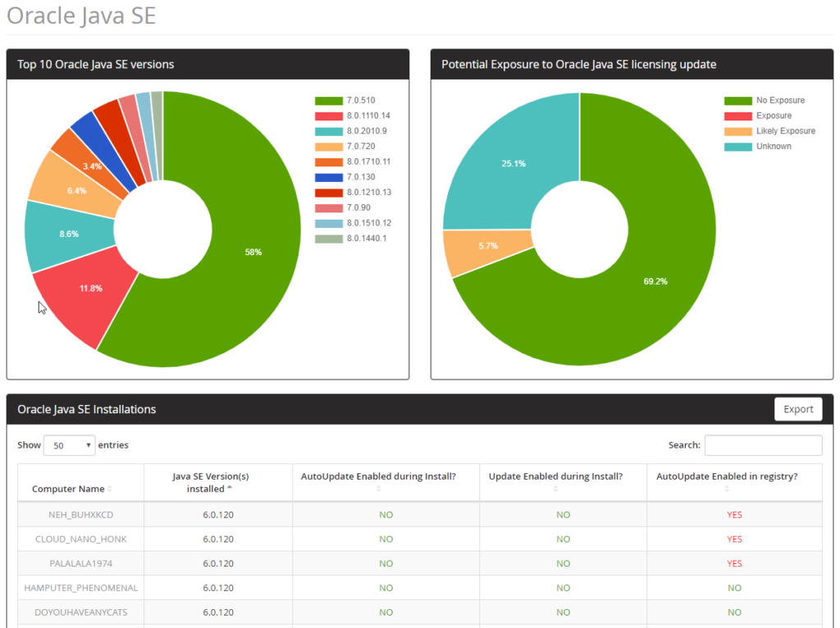The height and width of the screenshot is (628, 840).
Task: Click the Export button
Action: (x=797, y=409)
